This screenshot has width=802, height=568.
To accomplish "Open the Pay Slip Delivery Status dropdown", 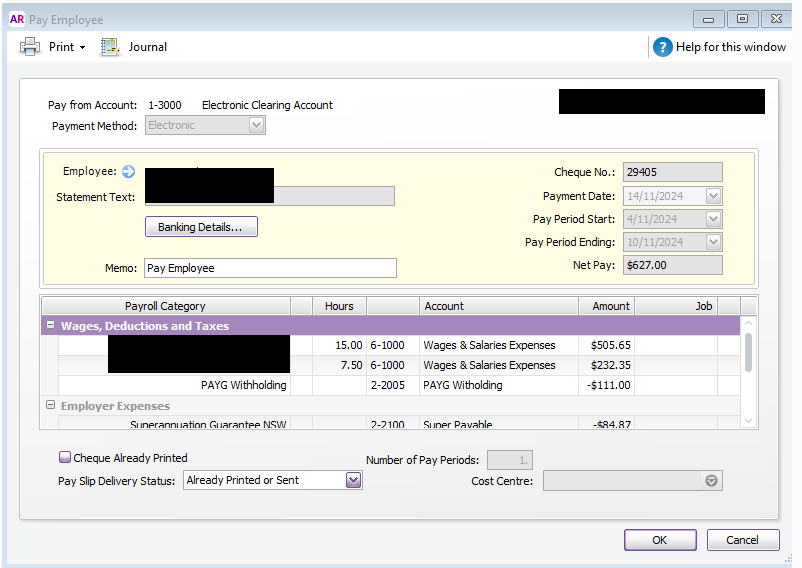I will (x=353, y=480).
